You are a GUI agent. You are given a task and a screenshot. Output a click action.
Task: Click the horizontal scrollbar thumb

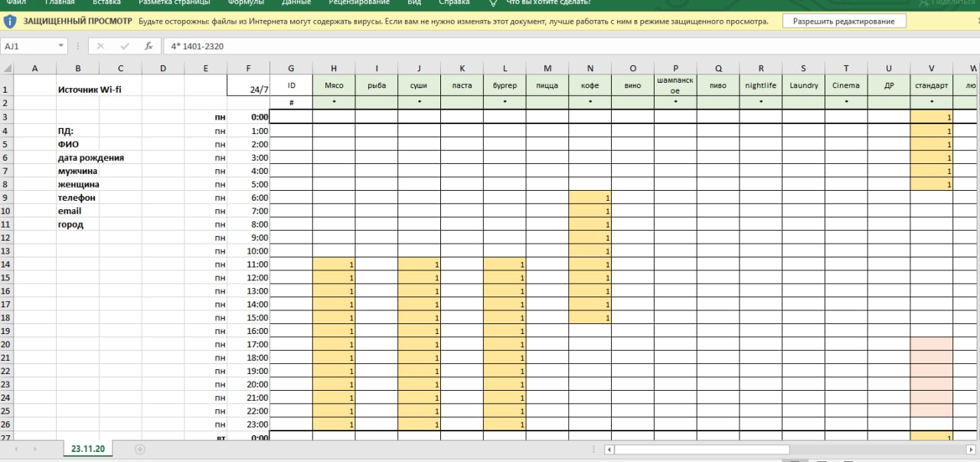coord(701,450)
